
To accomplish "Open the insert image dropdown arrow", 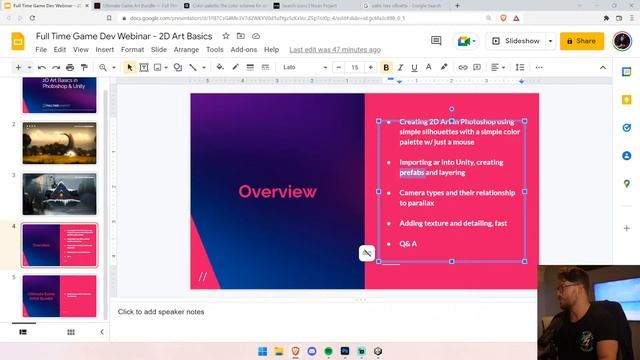I will click(166, 67).
